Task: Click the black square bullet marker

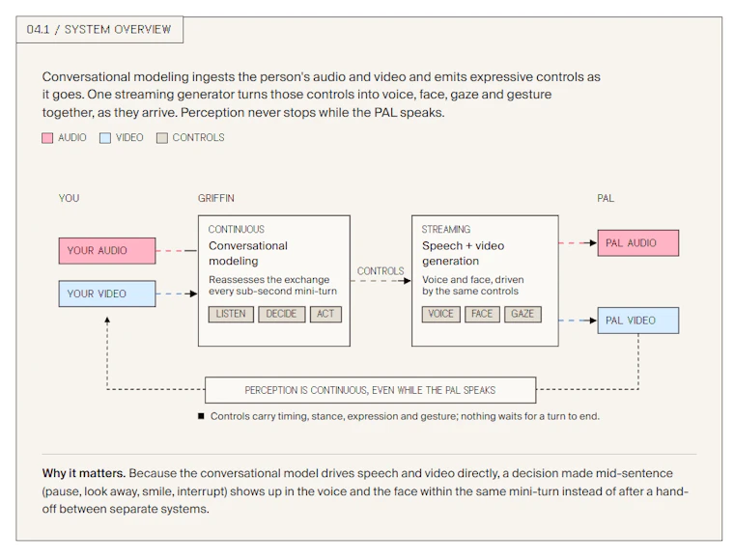Action: [x=201, y=416]
